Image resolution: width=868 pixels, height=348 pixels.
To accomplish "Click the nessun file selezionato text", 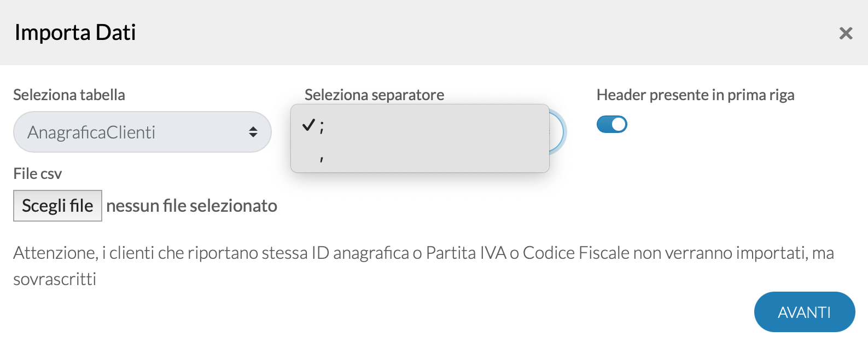I will pyautogui.click(x=191, y=206).
